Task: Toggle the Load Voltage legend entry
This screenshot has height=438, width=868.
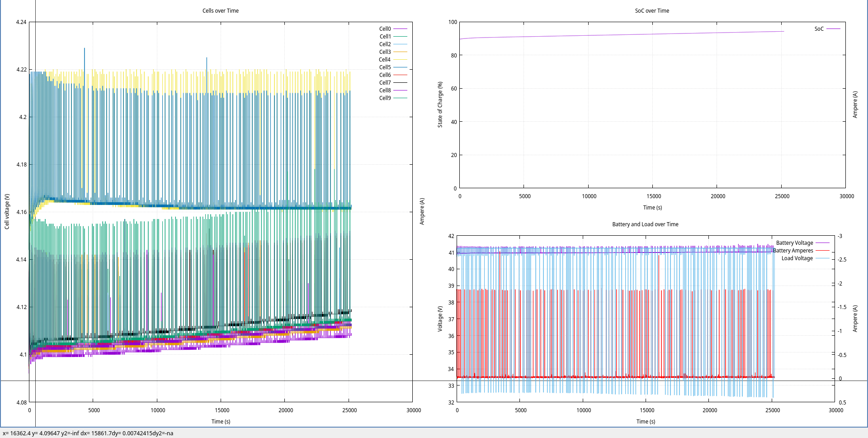Action: pos(805,258)
